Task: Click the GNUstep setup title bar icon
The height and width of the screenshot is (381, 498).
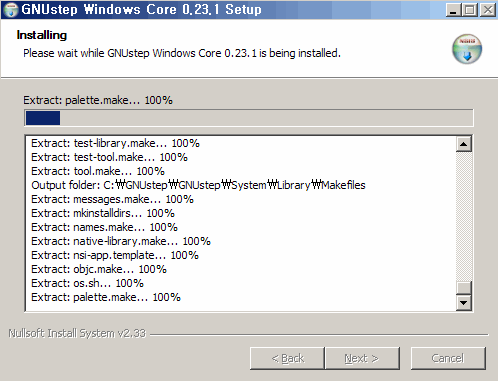Action: (11, 9)
